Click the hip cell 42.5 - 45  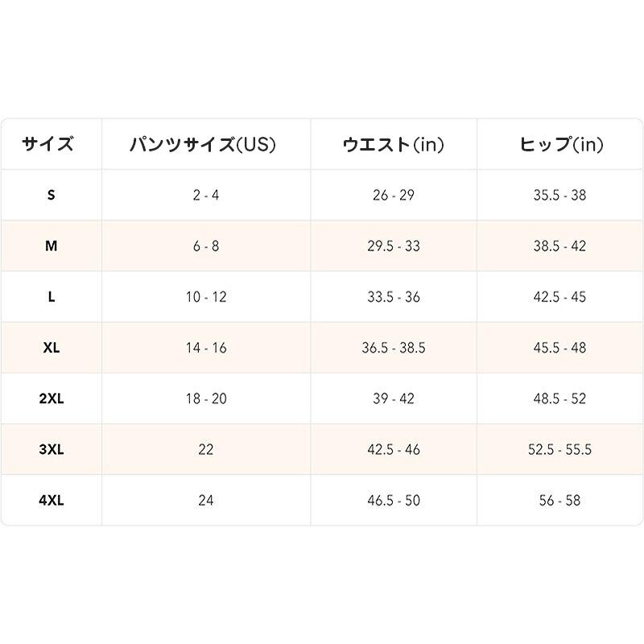[x=560, y=297]
